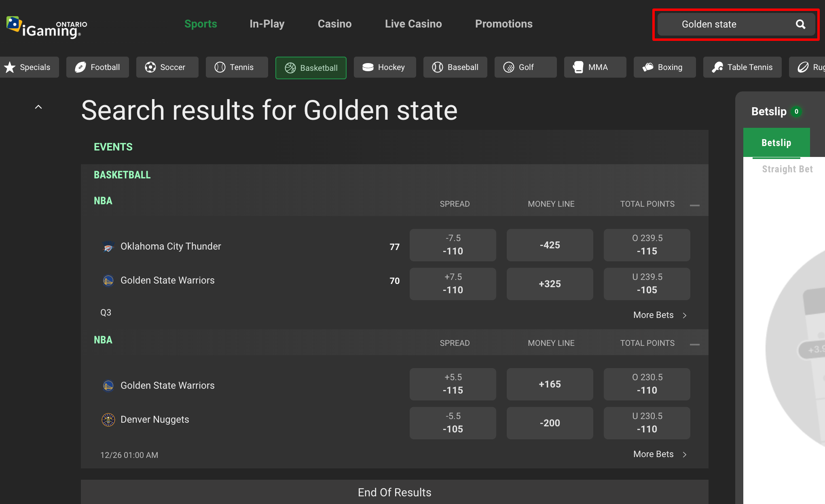
Task: Click the search magnifier icon
Action: point(801,24)
